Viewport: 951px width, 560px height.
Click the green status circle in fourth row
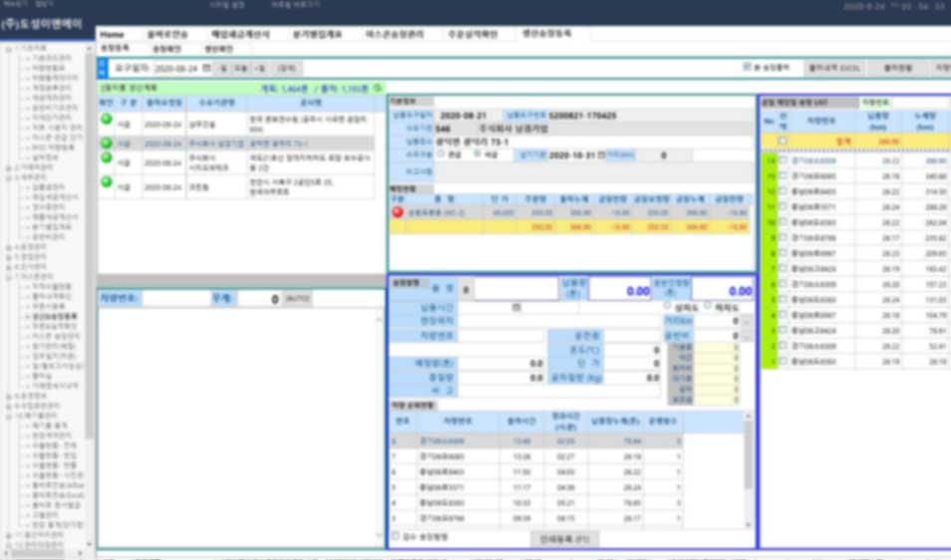(x=106, y=183)
